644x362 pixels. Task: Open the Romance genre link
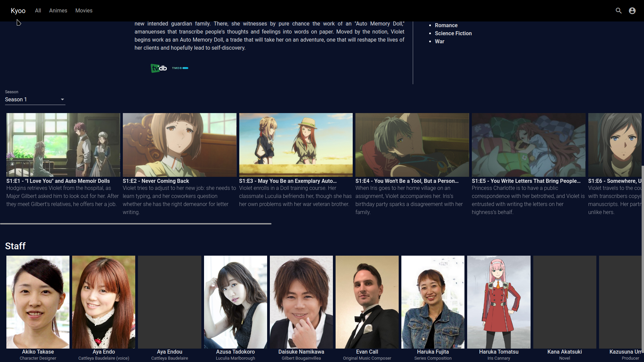[x=446, y=25]
